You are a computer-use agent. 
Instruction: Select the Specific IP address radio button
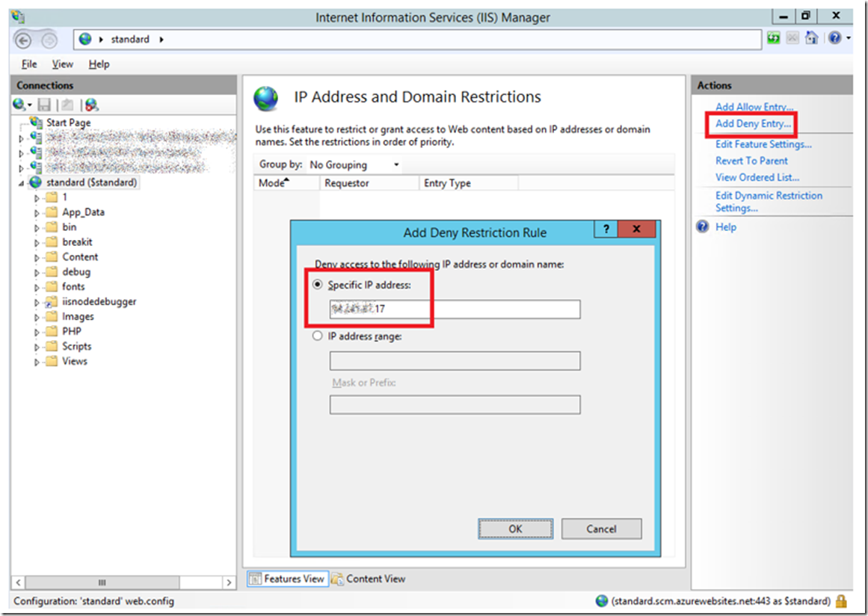pos(318,285)
